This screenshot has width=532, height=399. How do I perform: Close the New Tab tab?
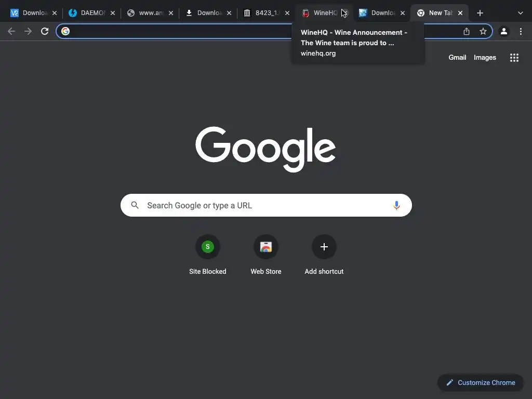460,13
